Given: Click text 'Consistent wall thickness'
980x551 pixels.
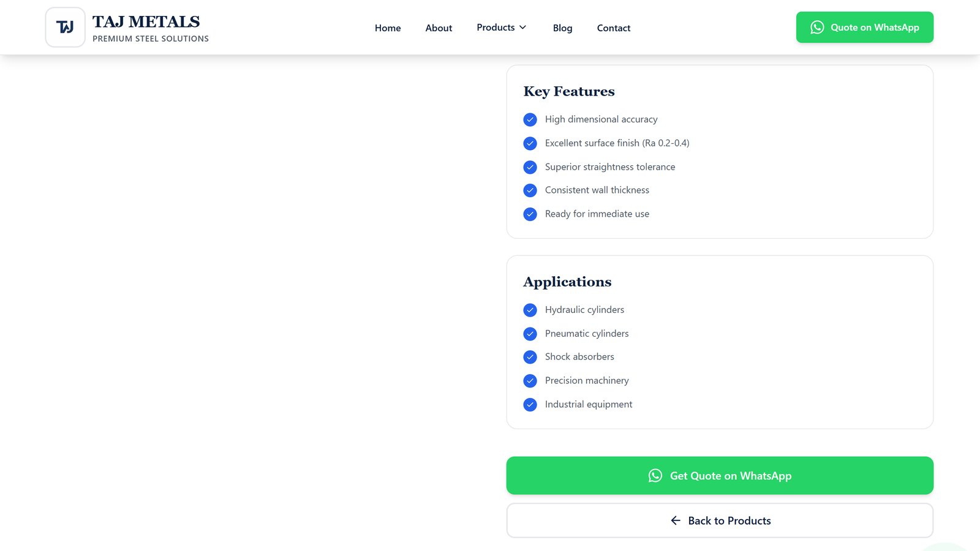Looking at the screenshot, I should point(597,190).
